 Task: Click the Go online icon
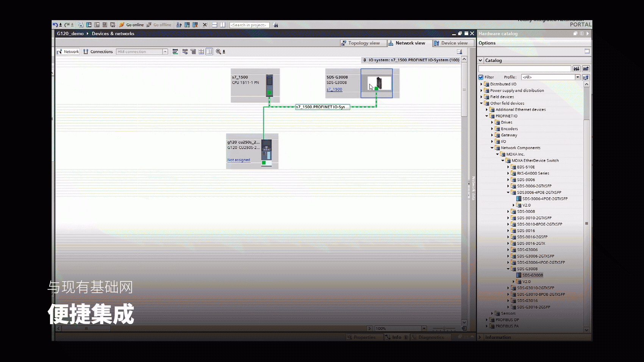coord(122,25)
